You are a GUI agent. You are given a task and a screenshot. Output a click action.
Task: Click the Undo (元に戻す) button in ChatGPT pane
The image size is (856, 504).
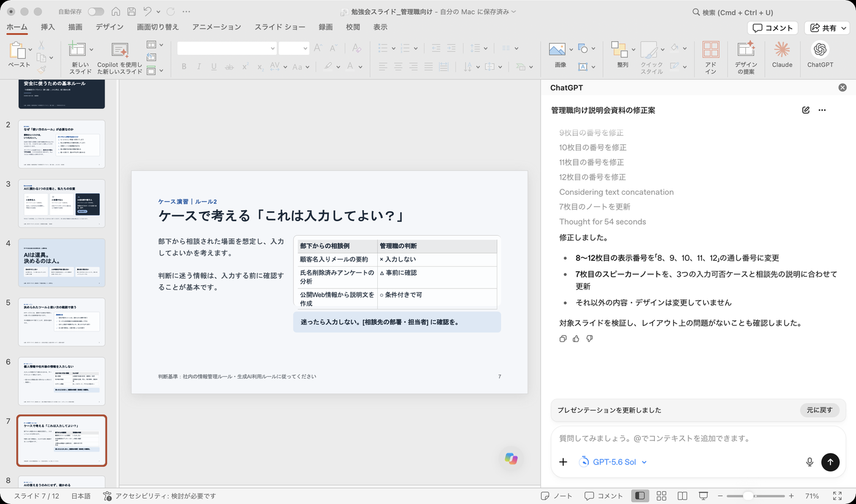click(819, 410)
